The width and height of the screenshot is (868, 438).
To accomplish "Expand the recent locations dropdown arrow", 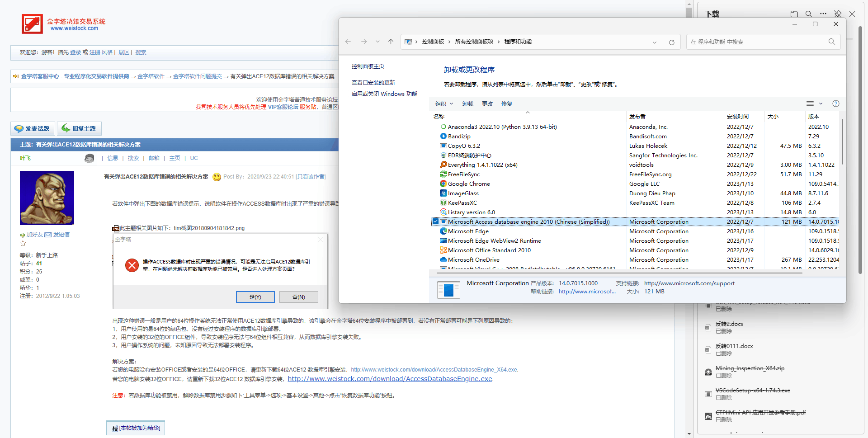I will (377, 42).
